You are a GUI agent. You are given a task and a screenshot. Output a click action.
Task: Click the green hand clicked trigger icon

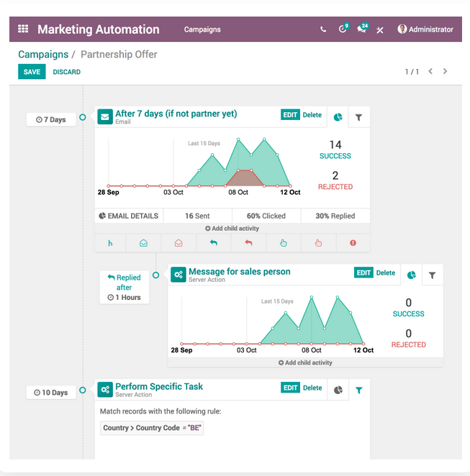[283, 243]
